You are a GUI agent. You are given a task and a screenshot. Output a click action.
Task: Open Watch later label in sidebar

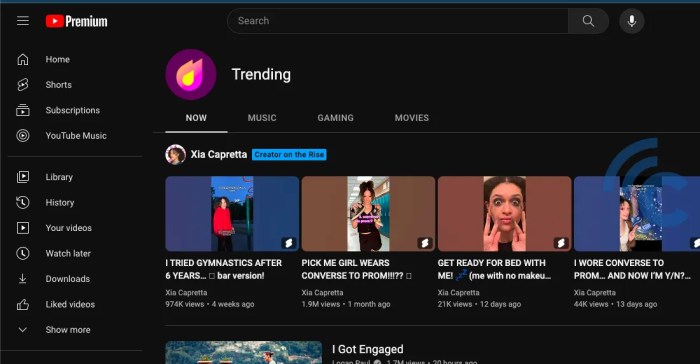pyautogui.click(x=68, y=253)
